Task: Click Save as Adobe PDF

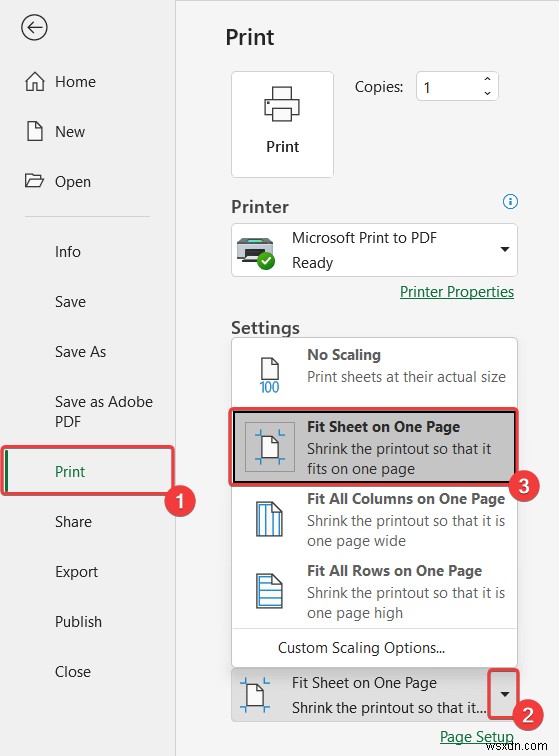Action: point(104,411)
